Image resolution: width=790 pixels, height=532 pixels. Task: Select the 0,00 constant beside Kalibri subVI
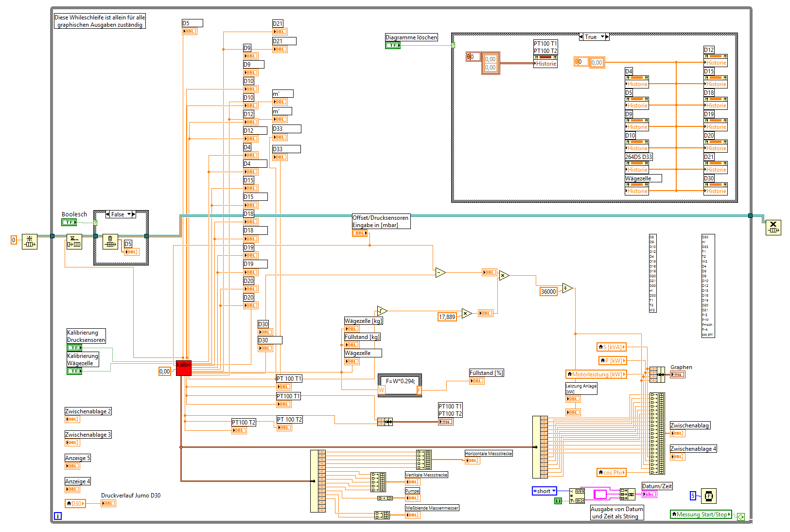[x=165, y=372]
